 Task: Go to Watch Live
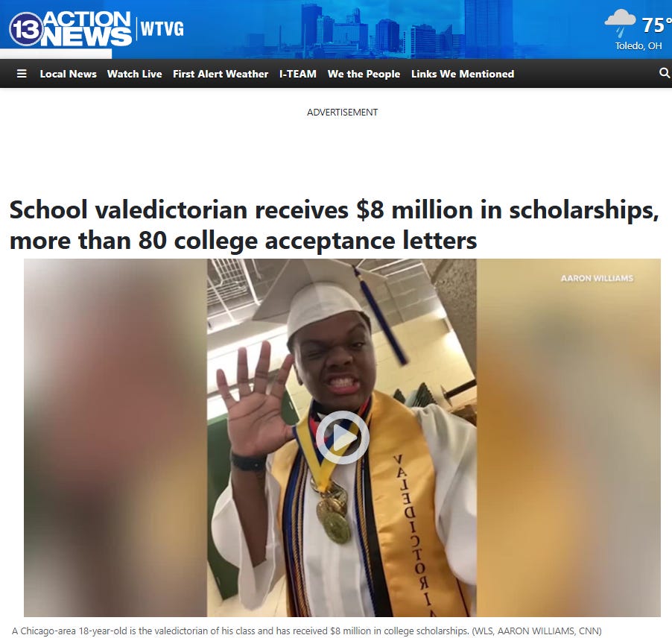pyautogui.click(x=135, y=74)
